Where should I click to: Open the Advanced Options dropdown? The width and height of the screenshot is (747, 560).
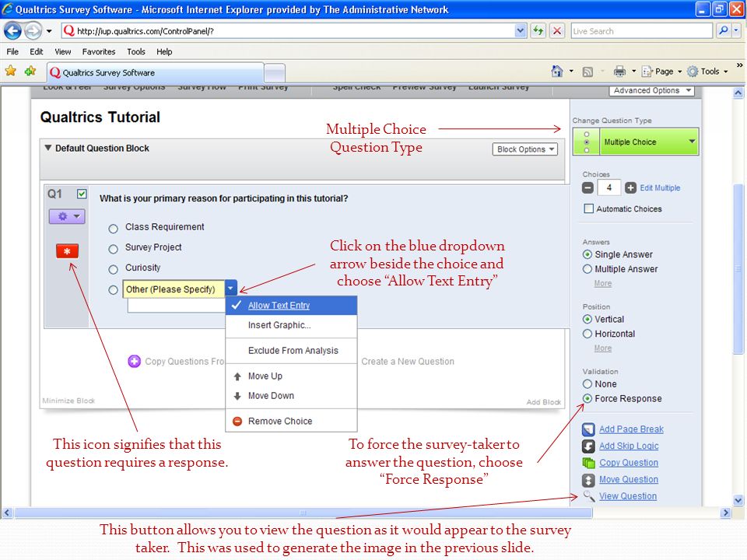pos(651,90)
